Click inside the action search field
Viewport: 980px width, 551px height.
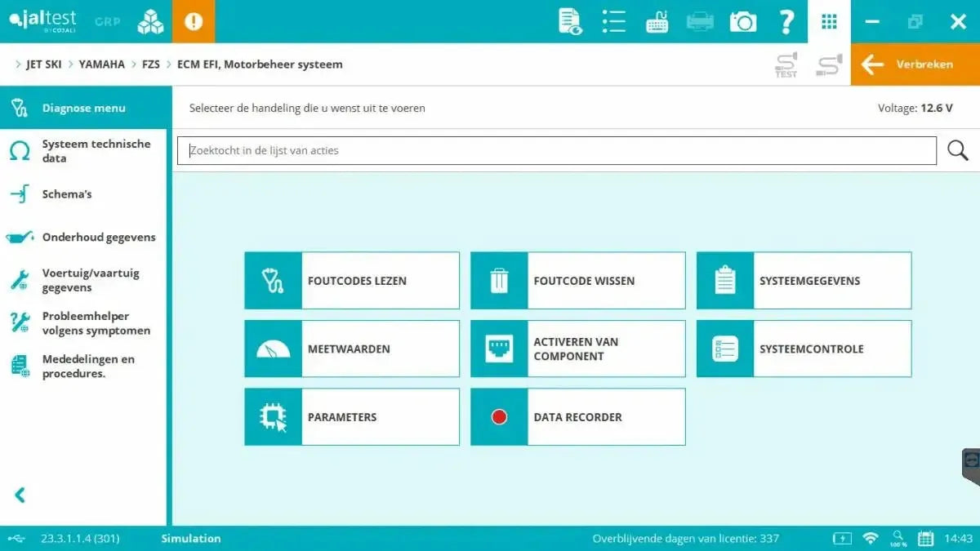point(490,150)
